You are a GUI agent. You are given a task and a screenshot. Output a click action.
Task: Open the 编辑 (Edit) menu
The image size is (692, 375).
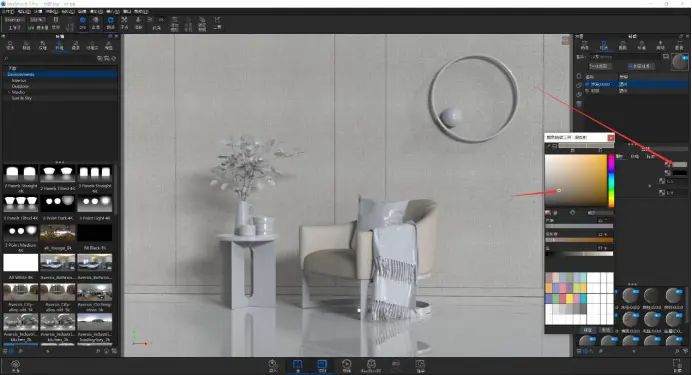point(23,12)
